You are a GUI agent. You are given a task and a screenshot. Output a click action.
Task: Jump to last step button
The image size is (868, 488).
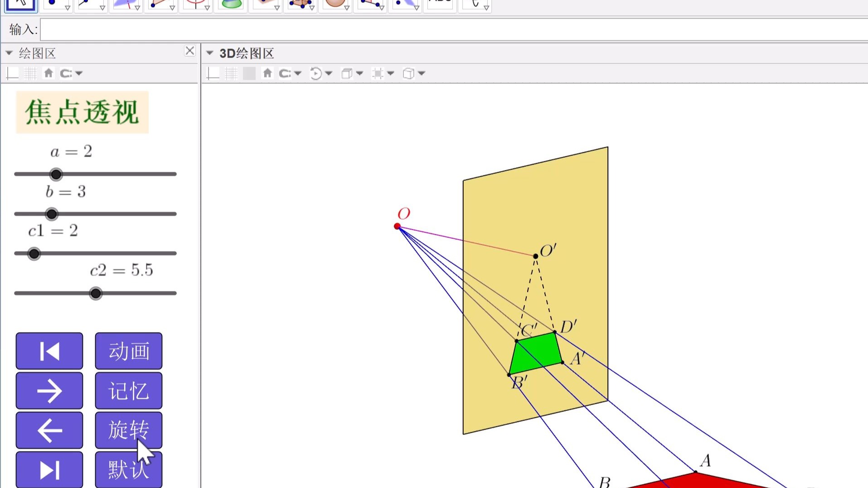click(x=49, y=469)
